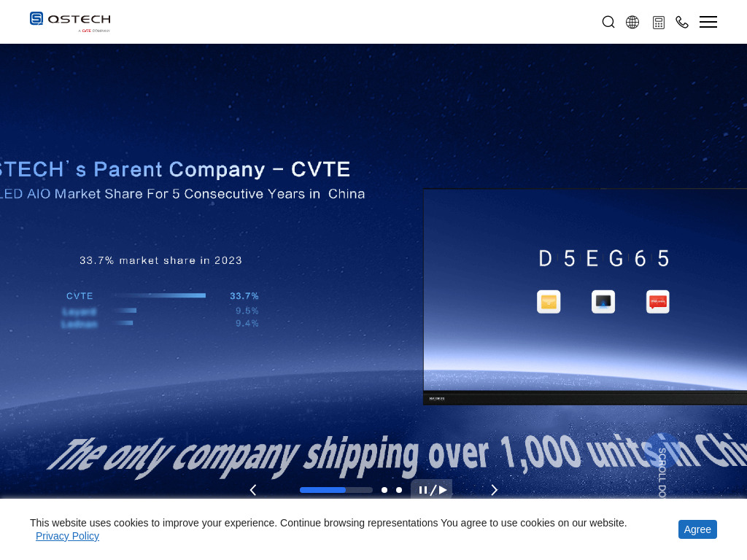Click the yellow app icon on display
Screen dimensions: 747x560
click(549, 302)
